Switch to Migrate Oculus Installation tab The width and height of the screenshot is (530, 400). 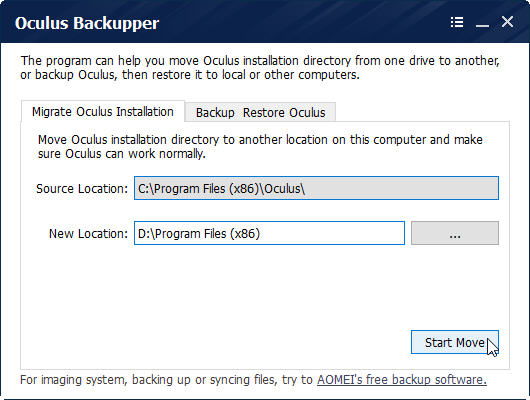pyautogui.click(x=103, y=112)
